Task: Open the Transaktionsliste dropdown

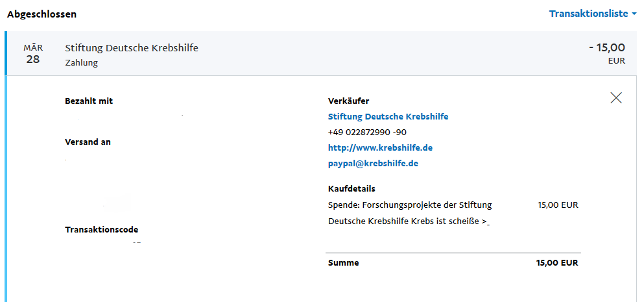Action: 593,14
